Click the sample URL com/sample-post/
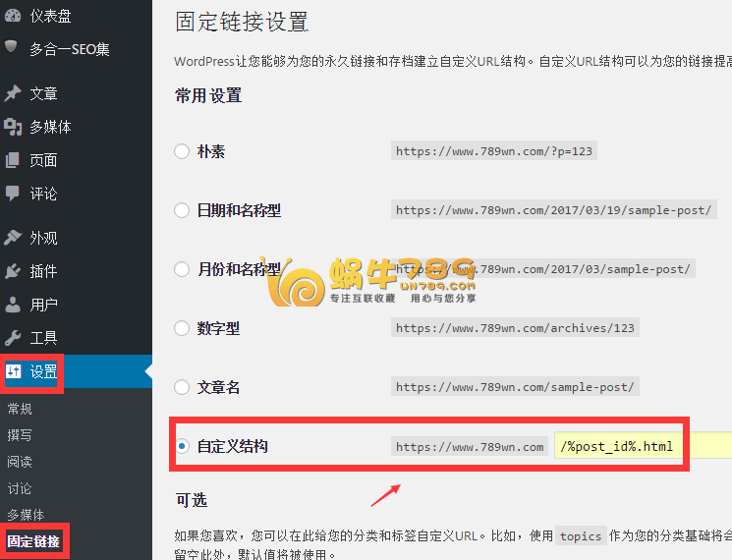 point(515,387)
